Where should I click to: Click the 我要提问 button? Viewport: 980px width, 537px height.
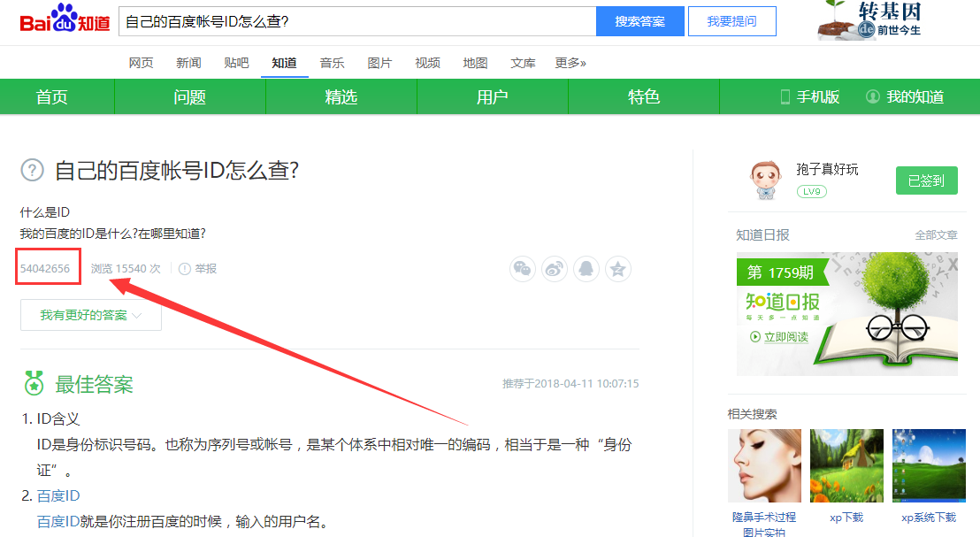(731, 22)
